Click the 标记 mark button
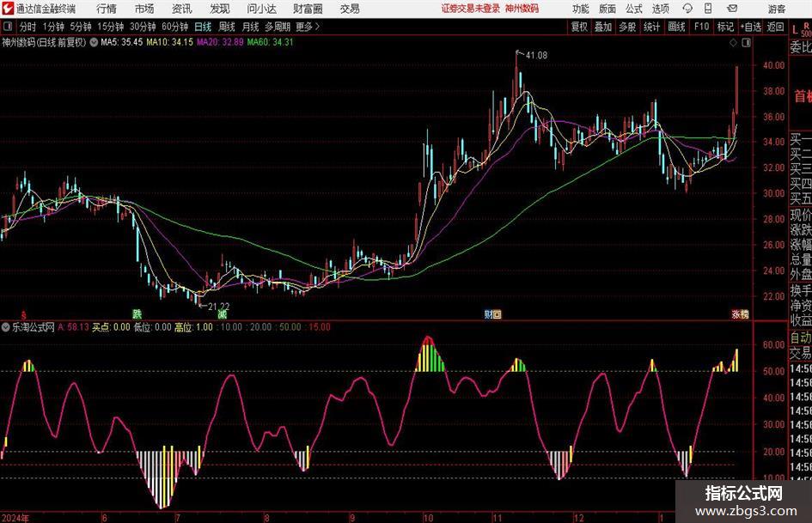Image resolution: width=812 pixels, height=523 pixels. click(725, 27)
